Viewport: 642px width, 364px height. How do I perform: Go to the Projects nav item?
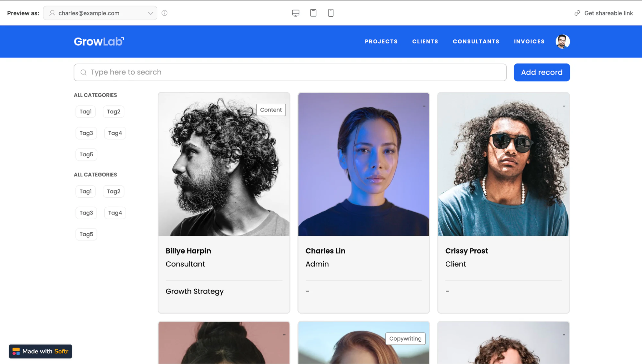click(x=381, y=41)
